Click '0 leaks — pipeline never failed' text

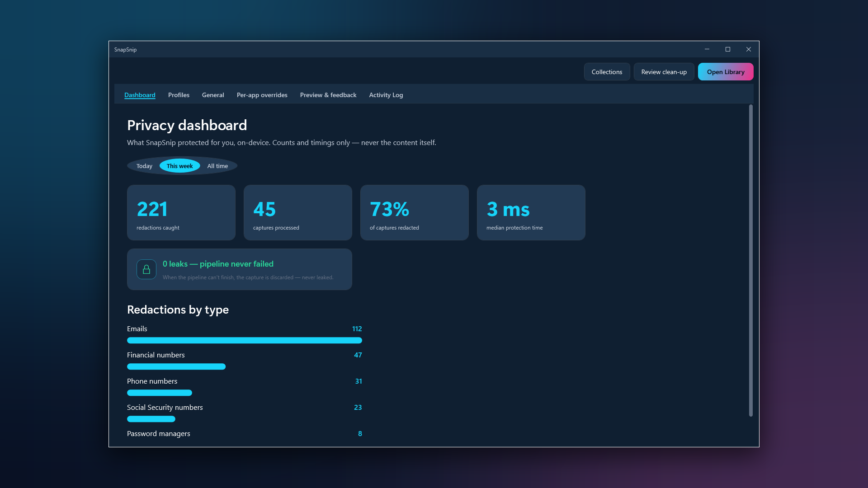click(218, 264)
